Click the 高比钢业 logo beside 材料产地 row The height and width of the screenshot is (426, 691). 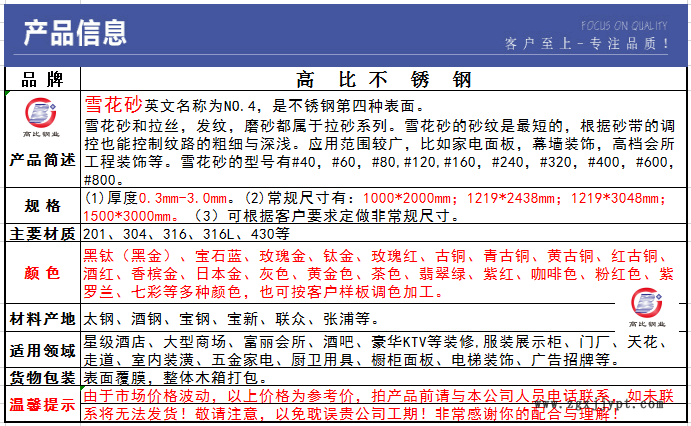pos(646,307)
